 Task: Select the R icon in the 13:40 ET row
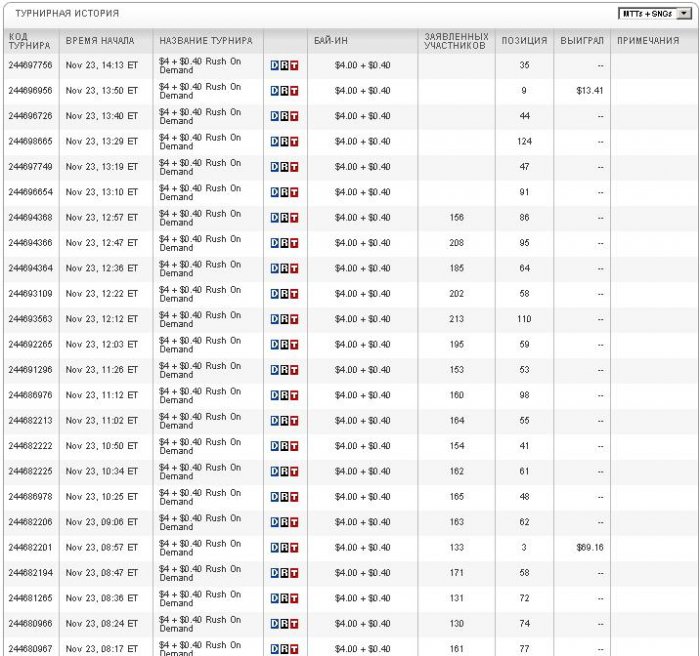pos(284,116)
